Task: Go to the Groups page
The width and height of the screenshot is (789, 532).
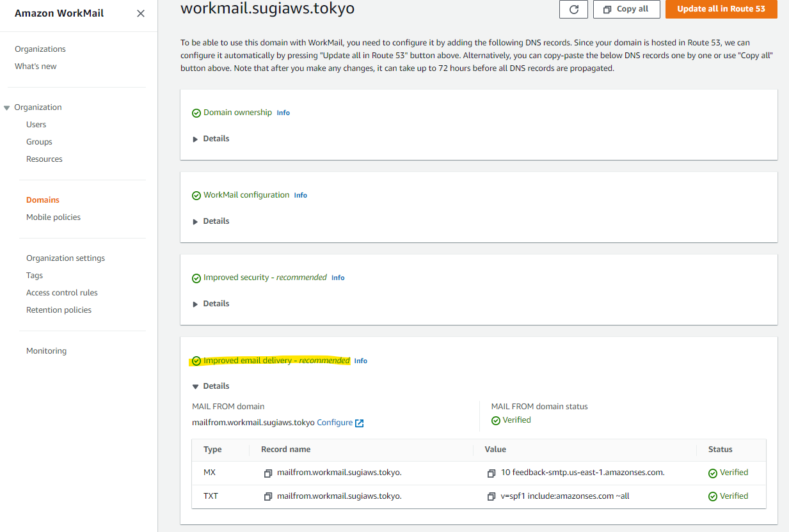Action: click(x=39, y=142)
